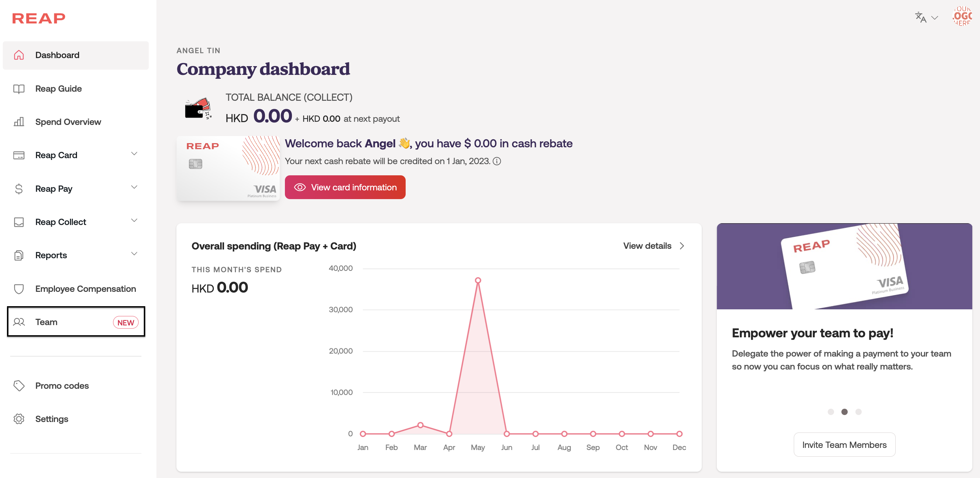Click the company logo avatar
The height and width of the screenshot is (478, 980).
(962, 16)
